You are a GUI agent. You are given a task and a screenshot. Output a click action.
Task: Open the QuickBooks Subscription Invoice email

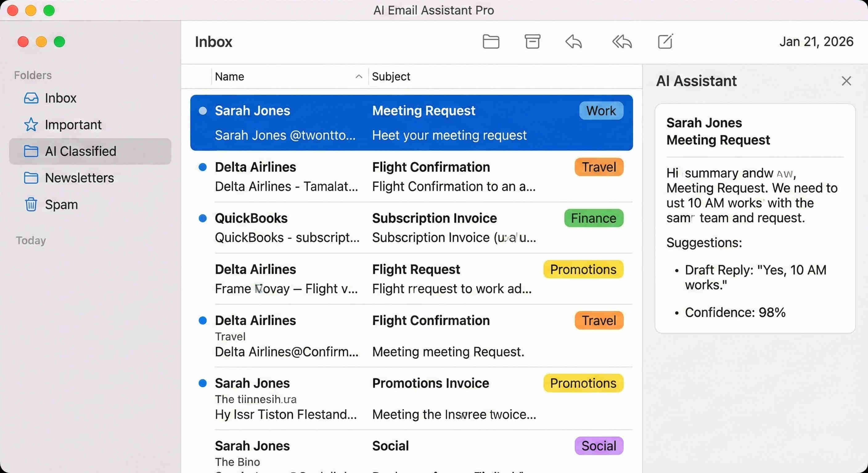(411, 228)
